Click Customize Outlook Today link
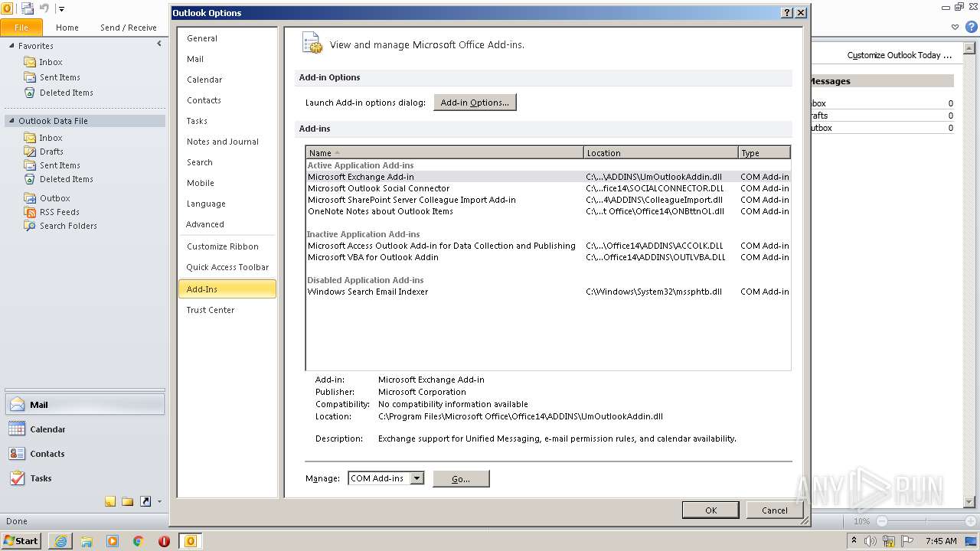 tap(899, 55)
